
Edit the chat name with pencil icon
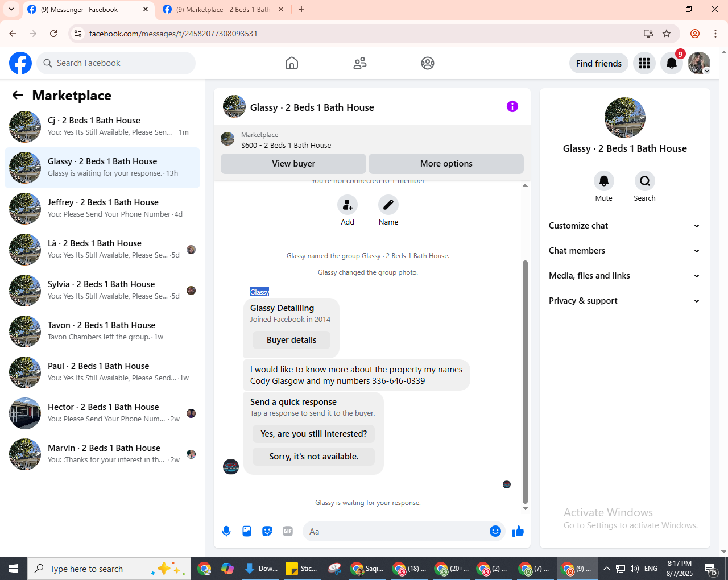[x=388, y=205]
